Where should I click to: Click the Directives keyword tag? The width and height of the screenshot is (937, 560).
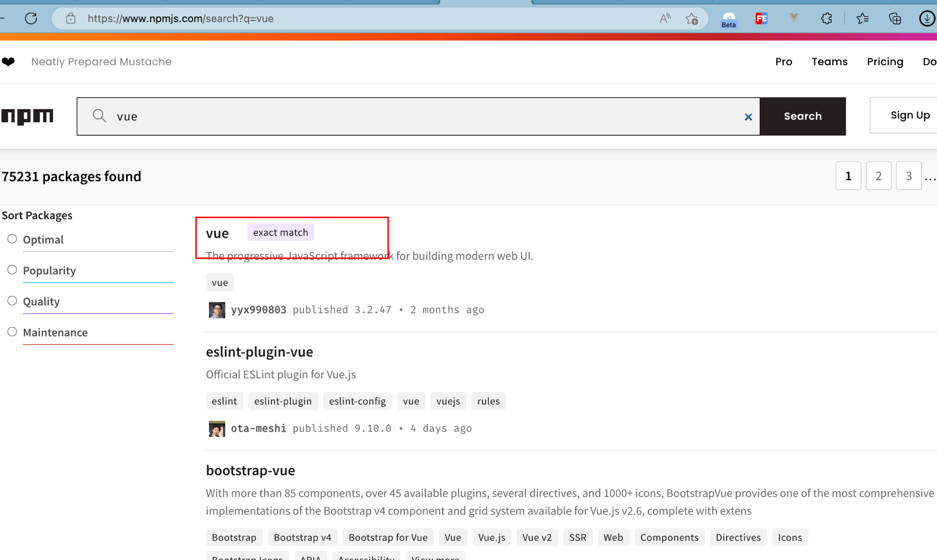click(x=738, y=538)
